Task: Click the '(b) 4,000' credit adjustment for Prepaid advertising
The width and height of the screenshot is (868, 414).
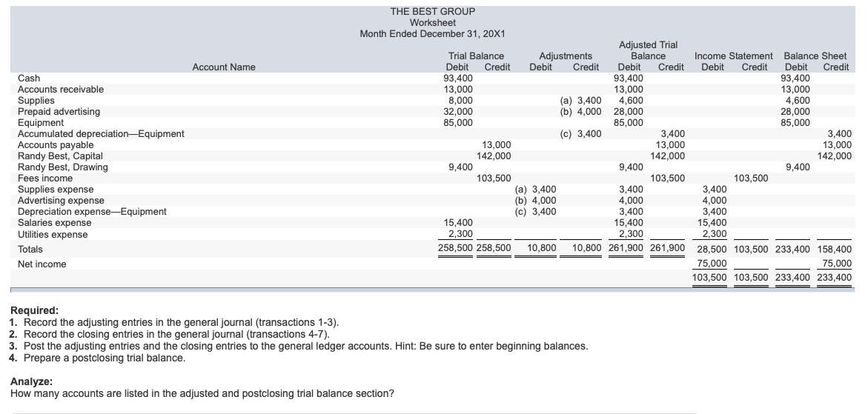Action: pos(580,112)
